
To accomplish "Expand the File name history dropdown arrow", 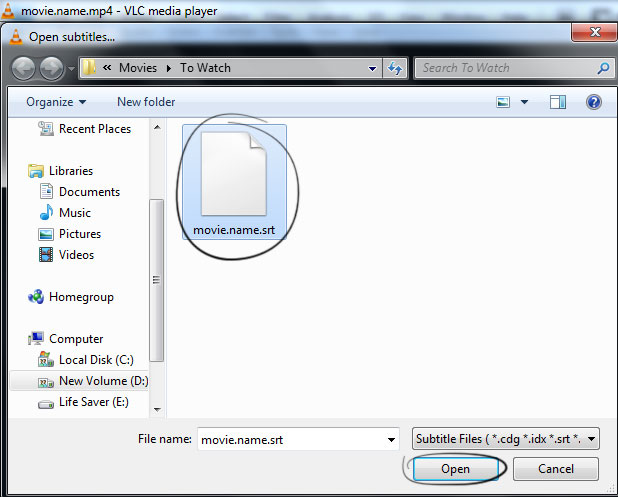I will [x=391, y=439].
